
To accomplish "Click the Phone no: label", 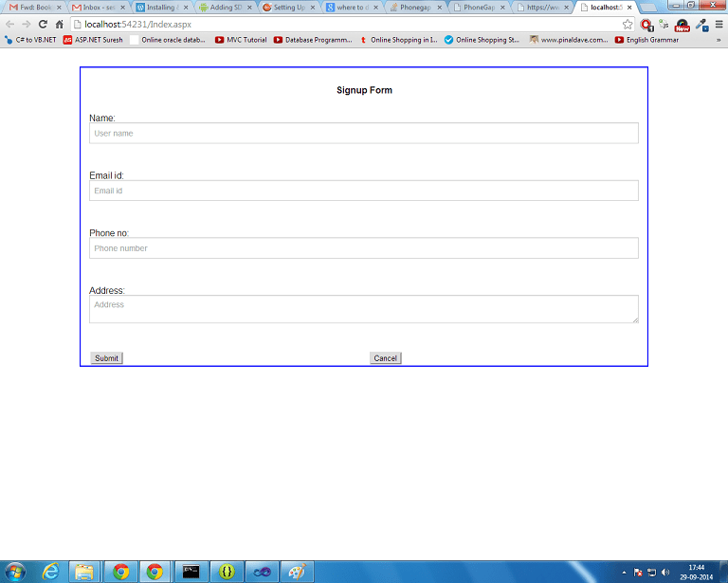I will pos(109,233).
